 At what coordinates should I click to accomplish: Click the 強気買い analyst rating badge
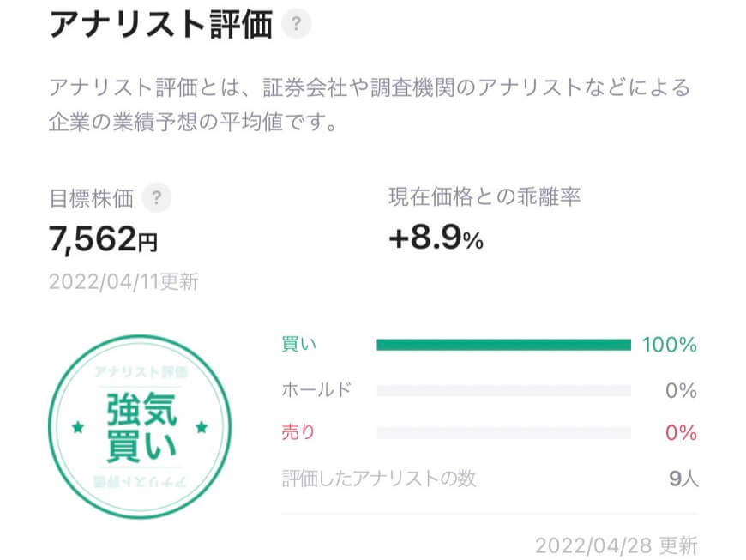(x=140, y=427)
